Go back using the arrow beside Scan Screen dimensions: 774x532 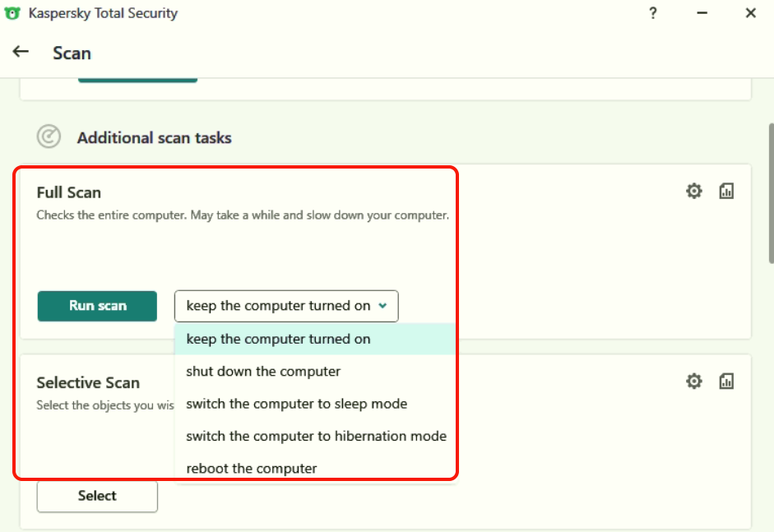21,52
